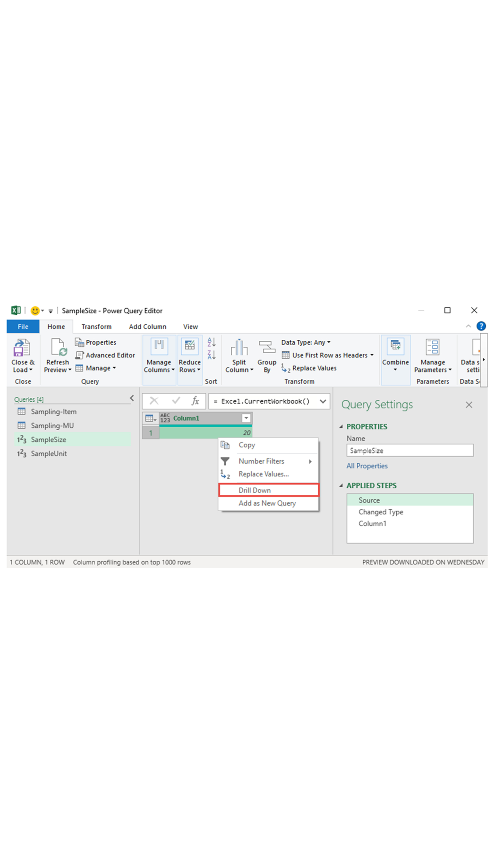488x868 pixels.
Task: Switch to the Transform tab
Action: click(x=96, y=327)
